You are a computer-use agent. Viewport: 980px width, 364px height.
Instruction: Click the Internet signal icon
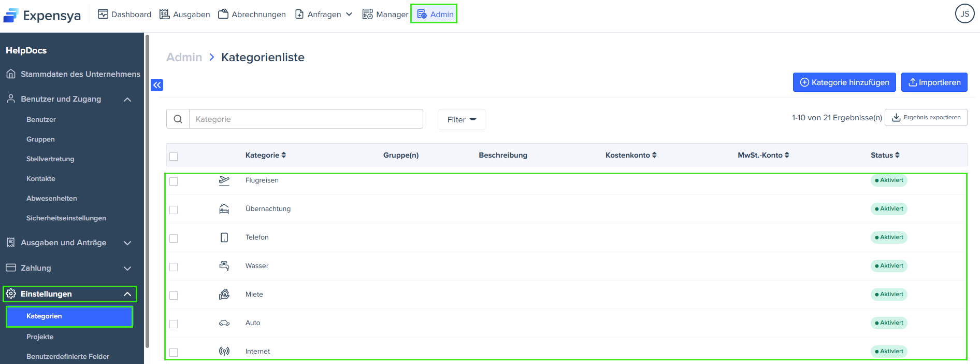click(224, 352)
